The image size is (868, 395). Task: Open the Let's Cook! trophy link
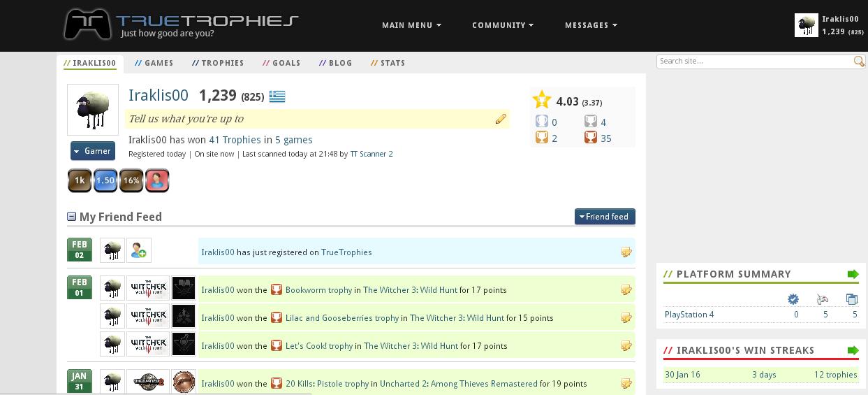[319, 346]
